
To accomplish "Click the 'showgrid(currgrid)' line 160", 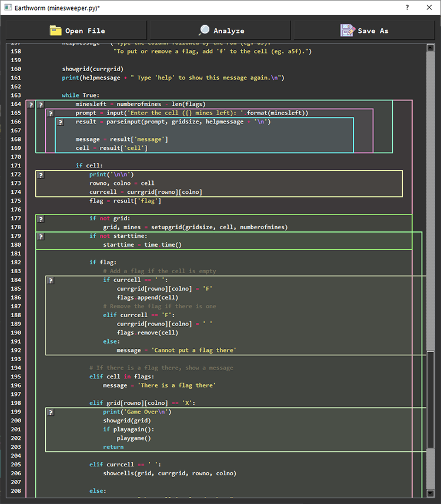I will click(x=92, y=69).
